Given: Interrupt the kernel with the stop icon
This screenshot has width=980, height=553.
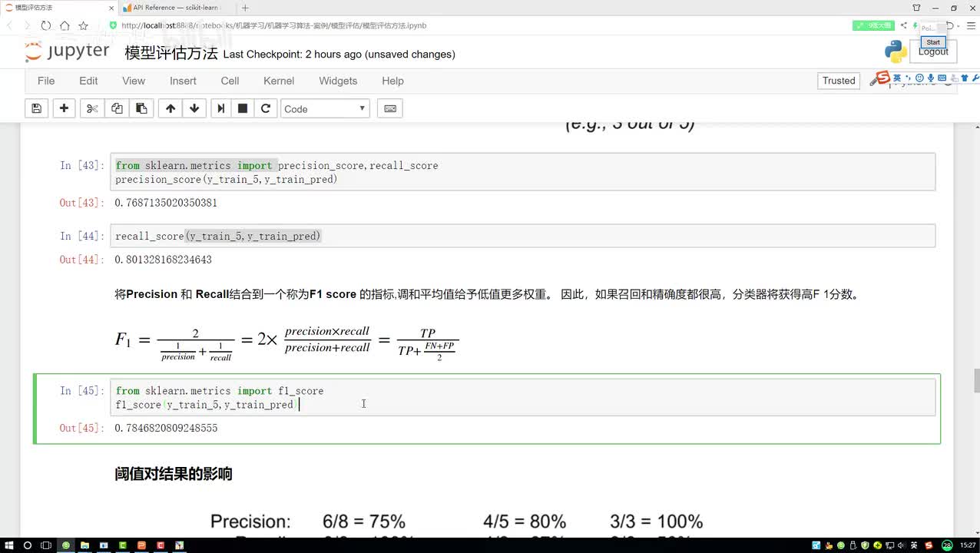Looking at the screenshot, I should tap(243, 108).
